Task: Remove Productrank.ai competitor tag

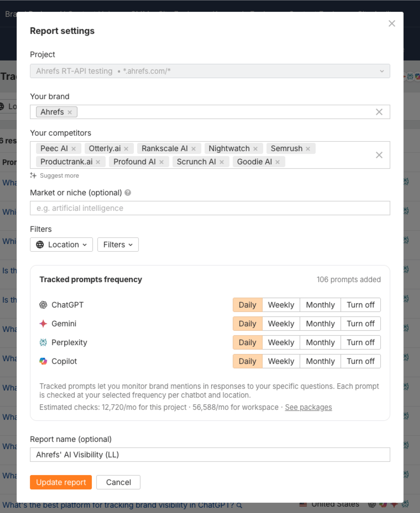Action: click(x=98, y=162)
